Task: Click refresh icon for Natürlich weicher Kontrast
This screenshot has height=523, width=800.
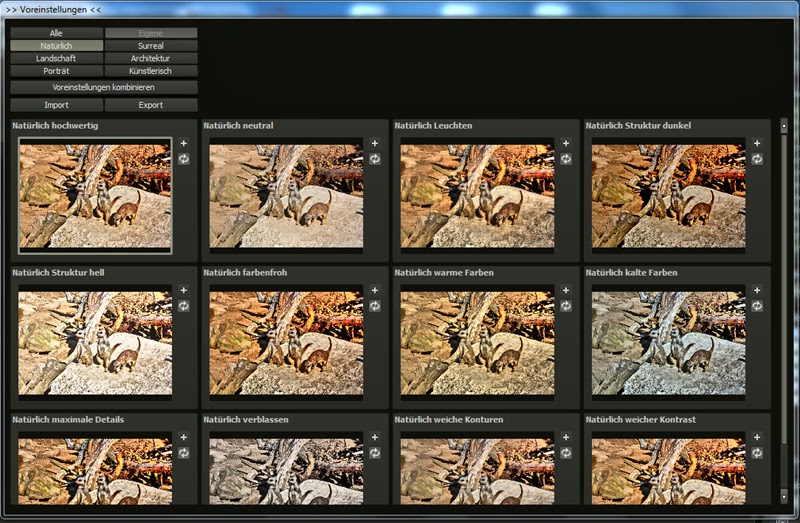Action: [x=757, y=453]
